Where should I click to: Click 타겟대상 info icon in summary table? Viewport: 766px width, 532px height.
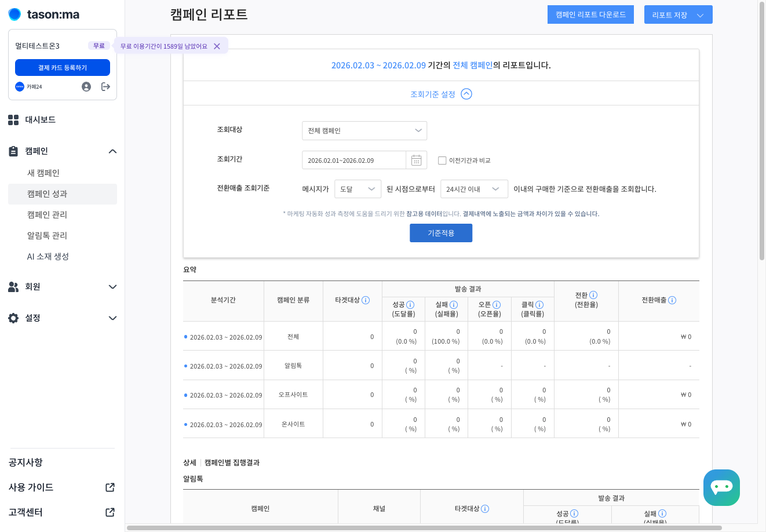coord(366,300)
